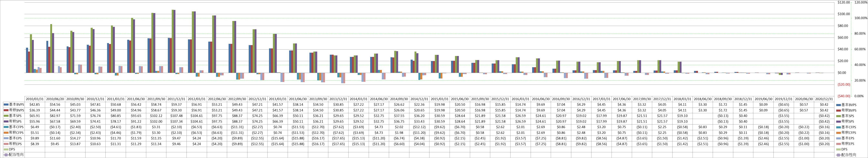Click the ($12.12) cell

pyautogui.click(x=419, y=127)
